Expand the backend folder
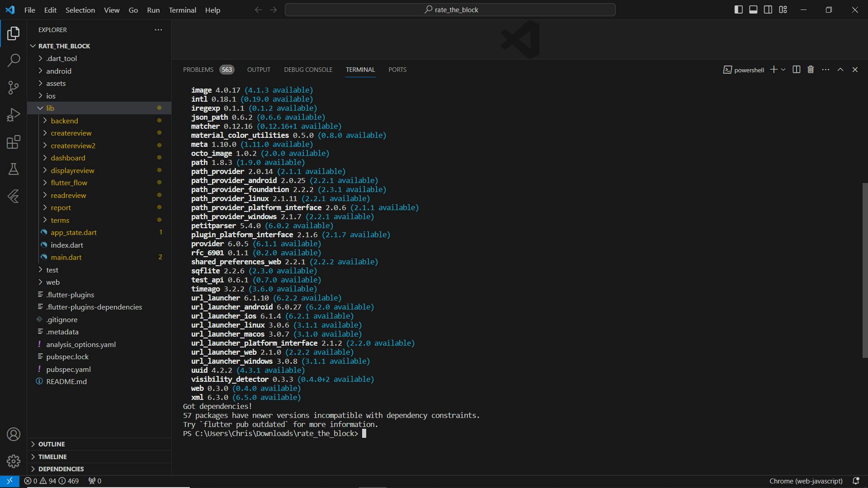Image resolution: width=868 pixels, height=488 pixels. [x=64, y=121]
